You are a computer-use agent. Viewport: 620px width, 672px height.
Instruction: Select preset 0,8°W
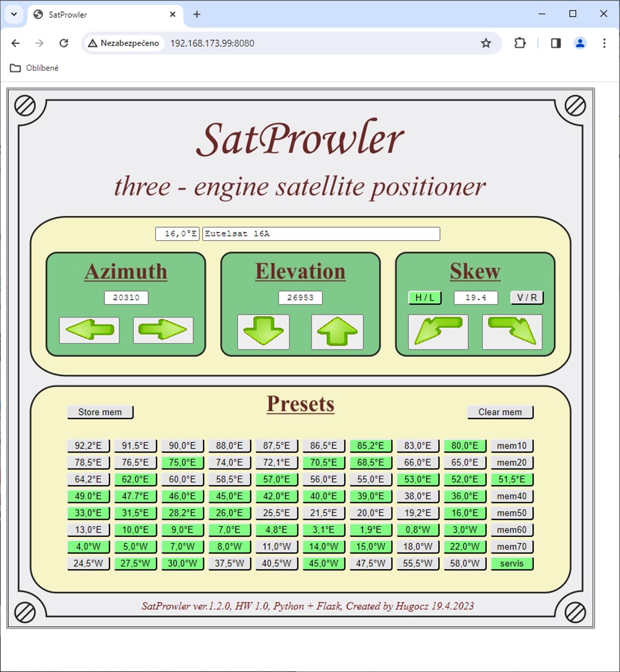tap(418, 530)
